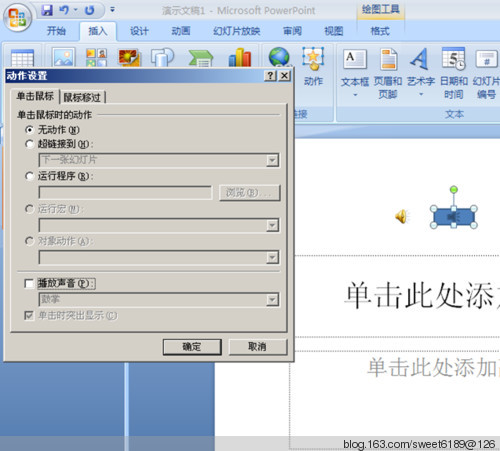Cancel the dialog with 取消
This screenshot has width=500, height=451.
click(258, 347)
